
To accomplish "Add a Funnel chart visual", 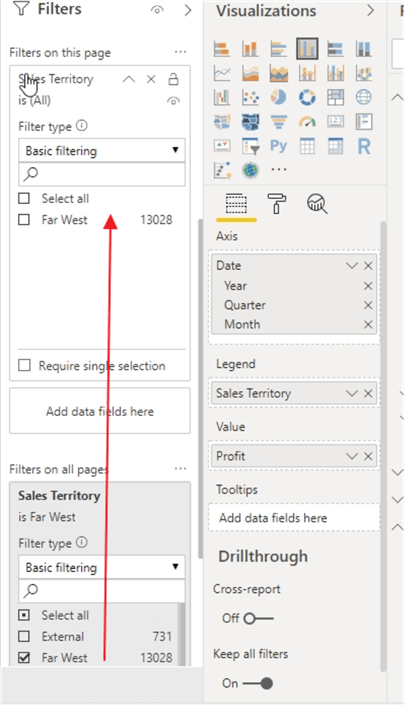I will [x=279, y=121].
